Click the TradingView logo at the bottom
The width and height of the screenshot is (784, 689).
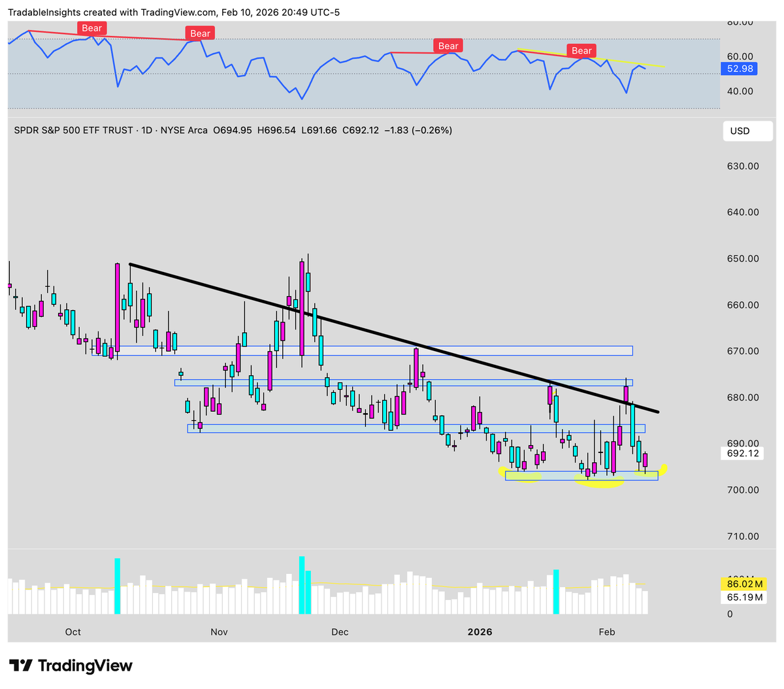tap(71, 666)
